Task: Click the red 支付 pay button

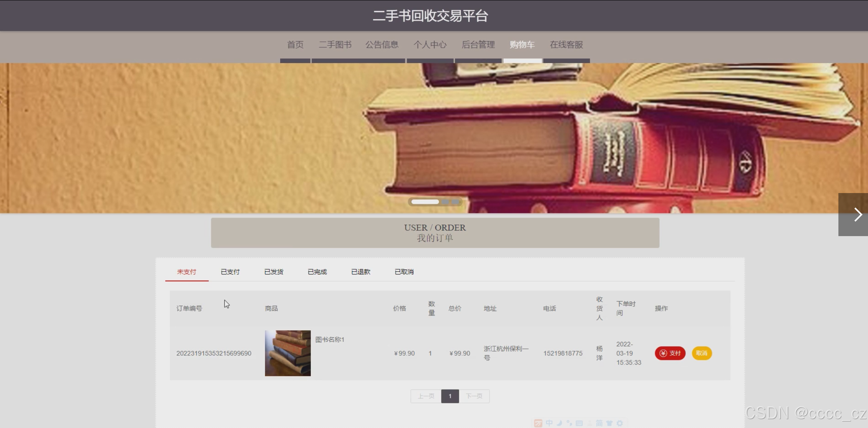Action: [x=670, y=353]
